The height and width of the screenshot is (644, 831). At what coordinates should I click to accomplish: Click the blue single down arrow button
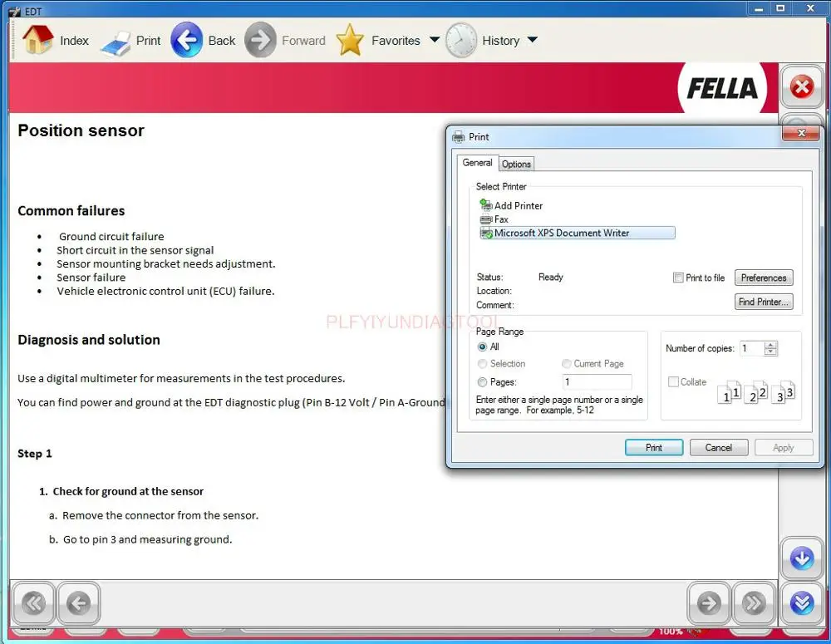pos(801,558)
